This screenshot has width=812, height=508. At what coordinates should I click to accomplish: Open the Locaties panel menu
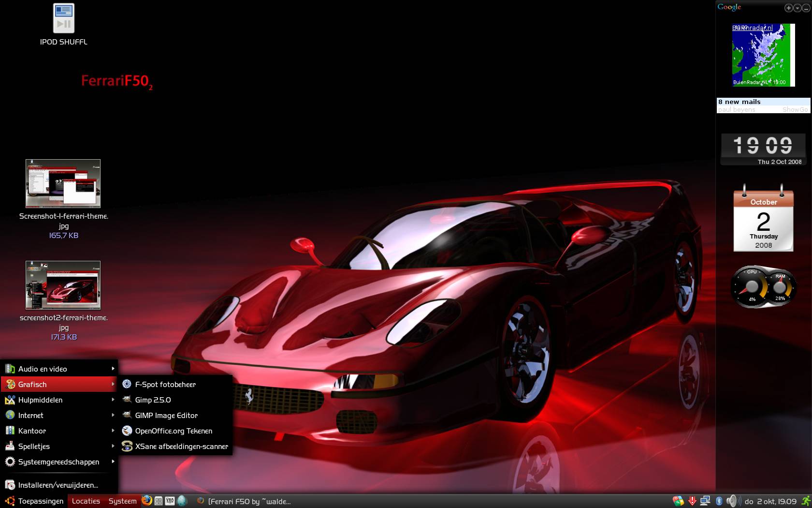(86, 501)
